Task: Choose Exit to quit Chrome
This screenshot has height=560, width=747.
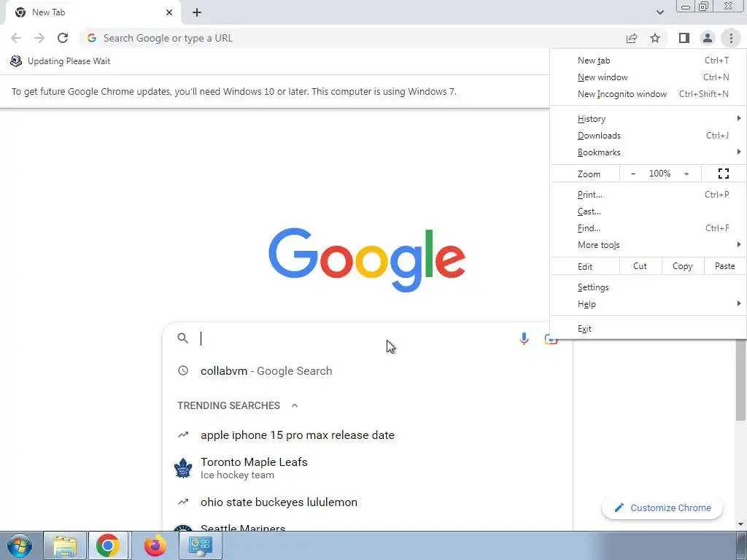Action: coord(648,329)
